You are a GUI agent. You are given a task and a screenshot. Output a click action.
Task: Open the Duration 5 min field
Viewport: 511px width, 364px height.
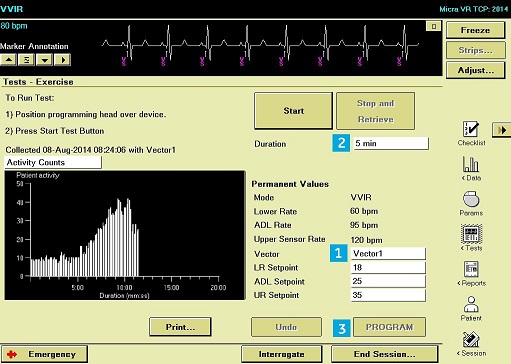coord(391,143)
